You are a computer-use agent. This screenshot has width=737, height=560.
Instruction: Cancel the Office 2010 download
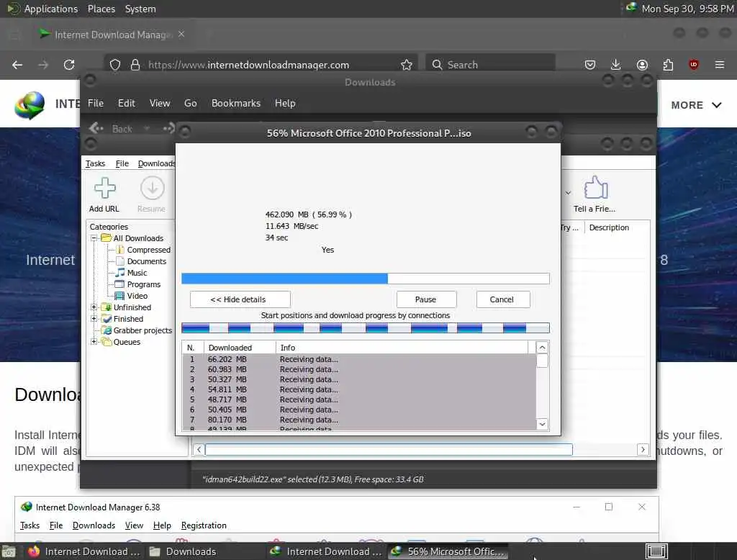point(503,299)
